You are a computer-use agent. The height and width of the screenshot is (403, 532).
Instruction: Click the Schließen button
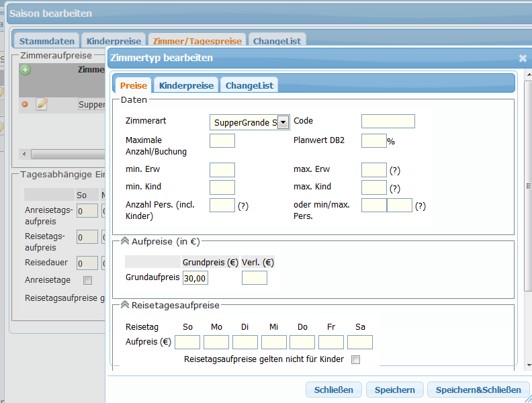point(334,390)
